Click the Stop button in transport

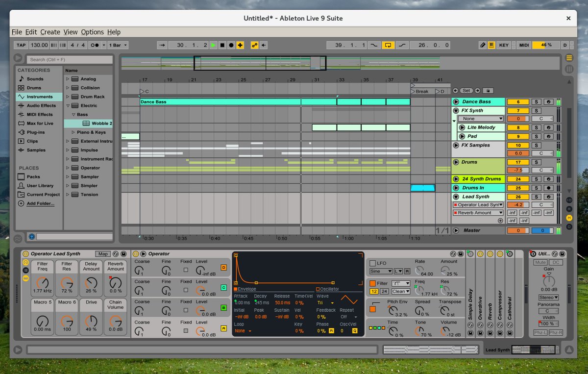(x=222, y=45)
